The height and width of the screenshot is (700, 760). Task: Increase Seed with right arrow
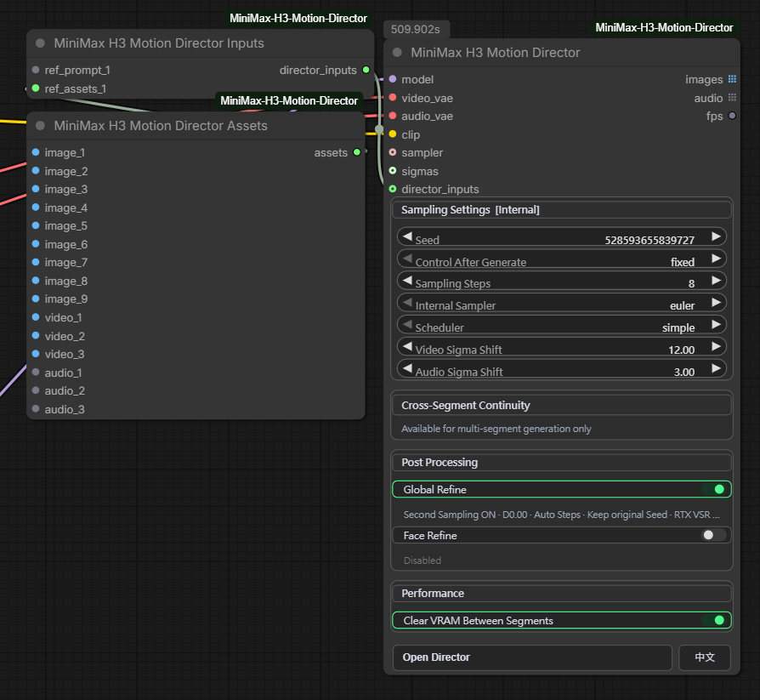pyautogui.click(x=716, y=236)
